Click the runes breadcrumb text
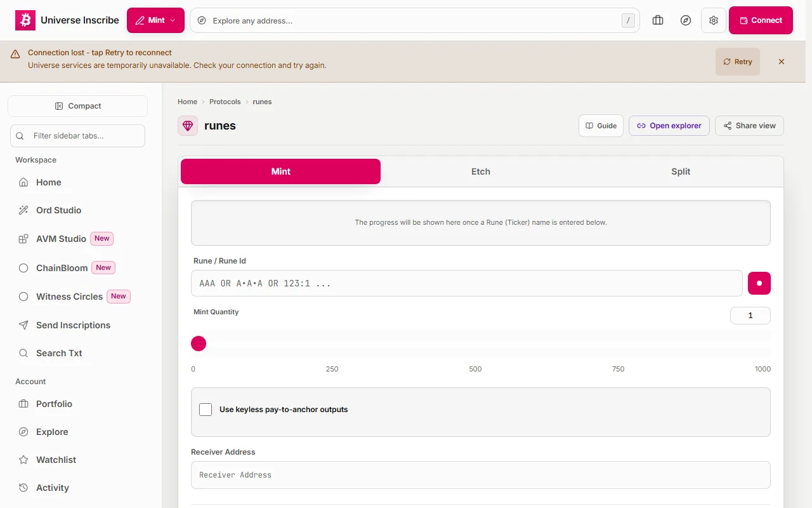The width and height of the screenshot is (812, 508). click(262, 102)
